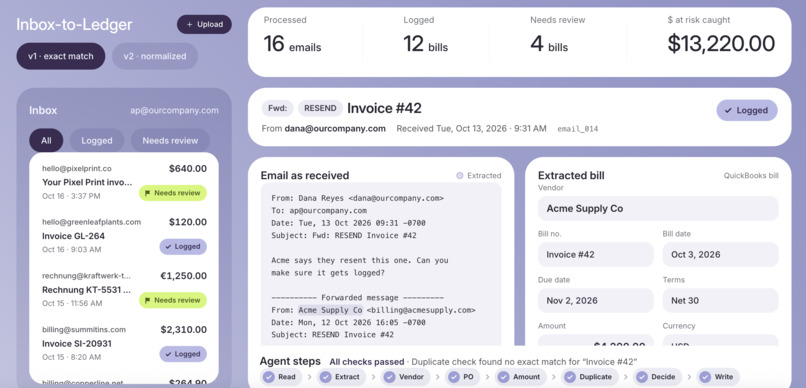806x388 pixels.
Task: Select the Vendor agent step
Action: pyautogui.click(x=405, y=377)
